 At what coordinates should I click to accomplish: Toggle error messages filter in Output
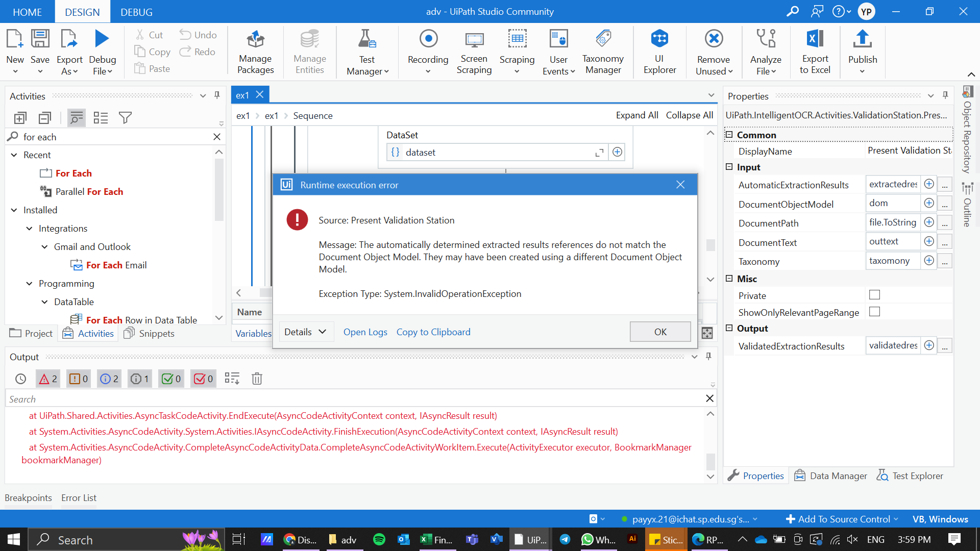pos(48,379)
